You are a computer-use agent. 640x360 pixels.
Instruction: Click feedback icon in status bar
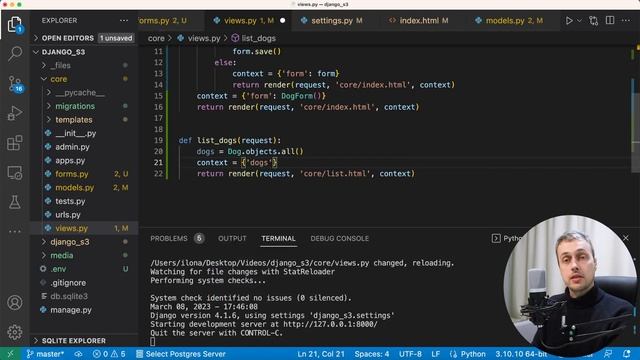tap(608, 354)
